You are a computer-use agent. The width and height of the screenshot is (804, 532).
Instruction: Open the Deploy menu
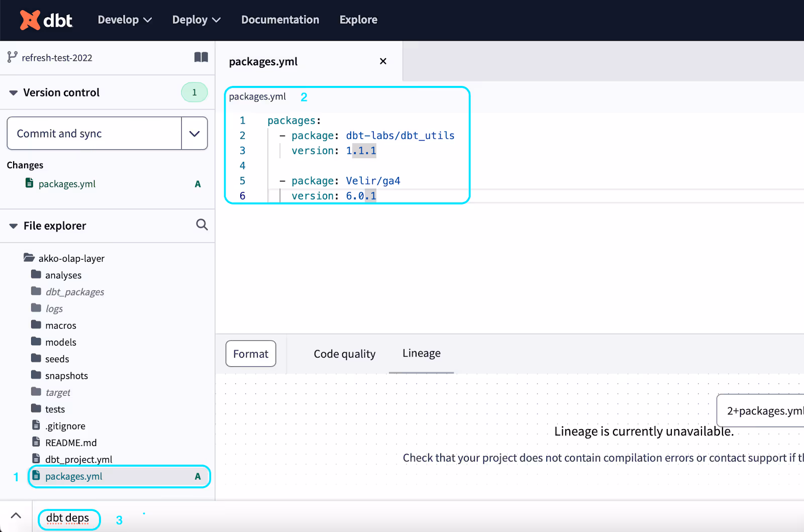coord(196,20)
